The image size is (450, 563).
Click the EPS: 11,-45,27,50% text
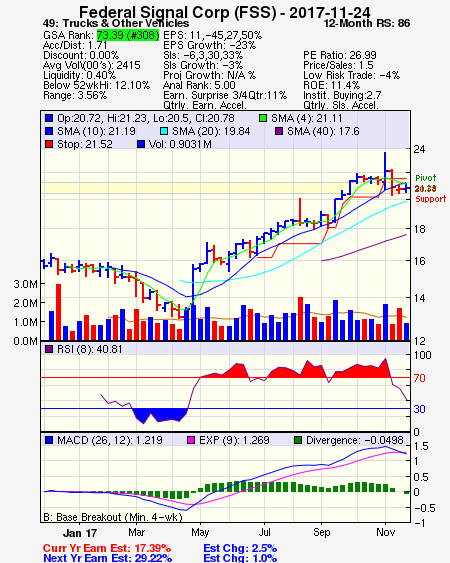[212, 35]
